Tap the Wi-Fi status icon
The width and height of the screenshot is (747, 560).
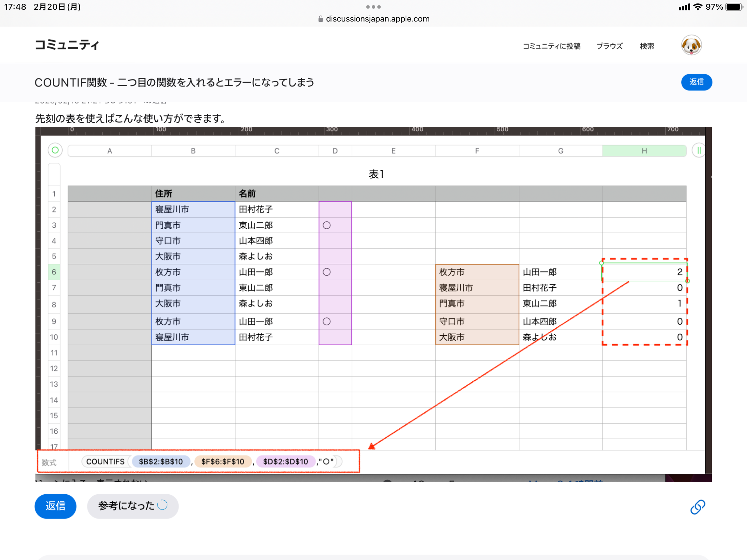(x=698, y=7)
